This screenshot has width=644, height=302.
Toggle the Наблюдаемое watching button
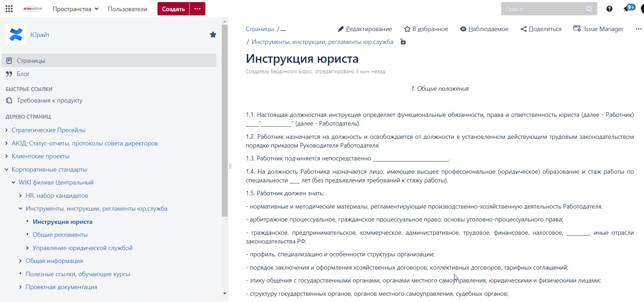point(484,29)
